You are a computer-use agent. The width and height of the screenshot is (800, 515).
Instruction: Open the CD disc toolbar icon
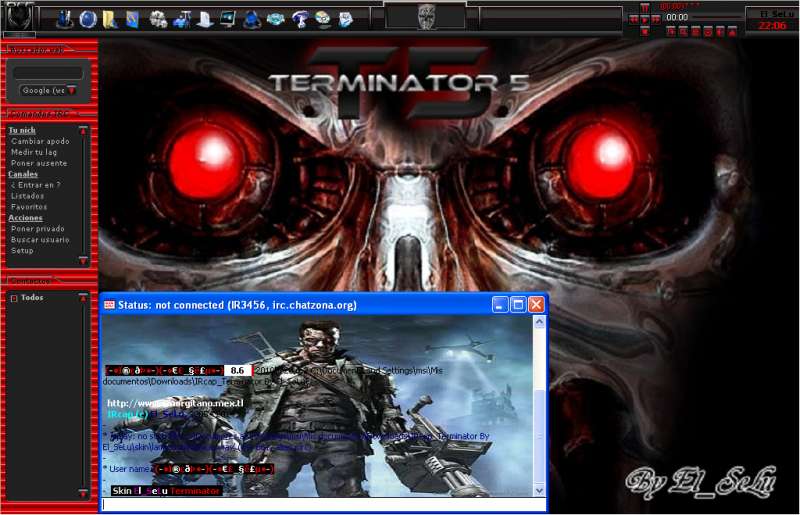[323, 19]
